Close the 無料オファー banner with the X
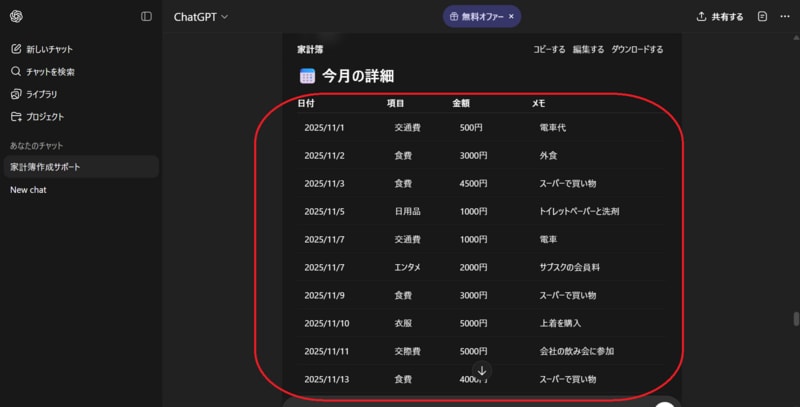The image size is (800, 407). pyautogui.click(x=511, y=17)
